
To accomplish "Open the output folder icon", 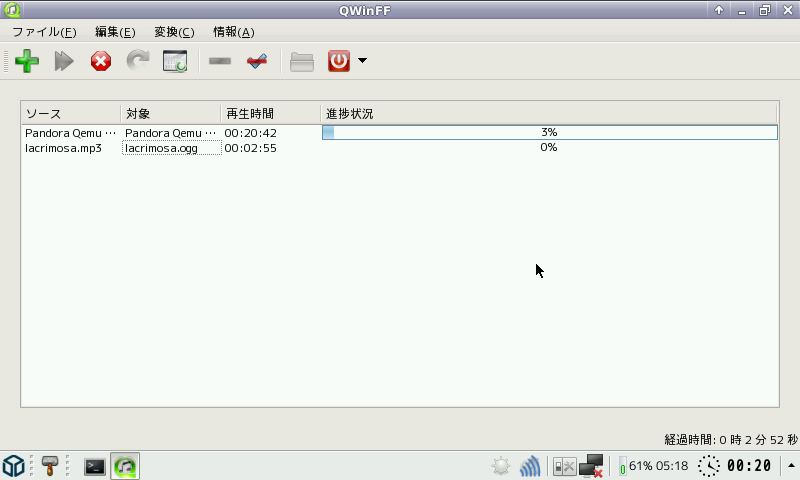I will pyautogui.click(x=302, y=61).
